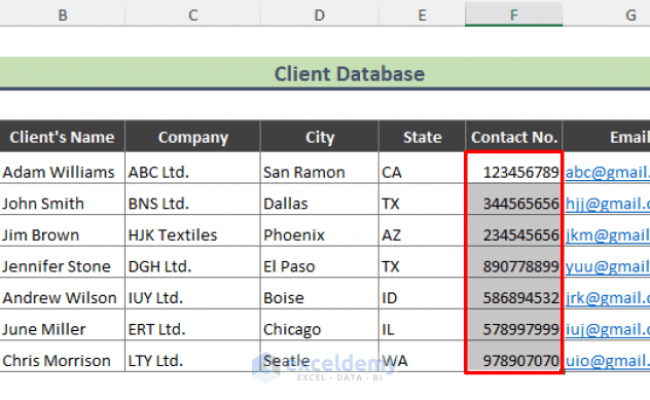Screen dimensions: 650x400
Task: Open the iuj@gmail email link
Action: tap(607, 329)
